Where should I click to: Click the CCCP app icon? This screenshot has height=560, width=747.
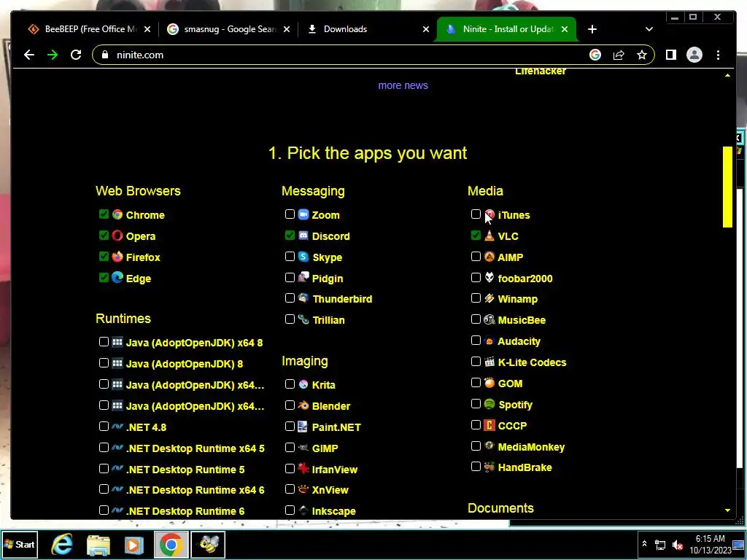489,425
